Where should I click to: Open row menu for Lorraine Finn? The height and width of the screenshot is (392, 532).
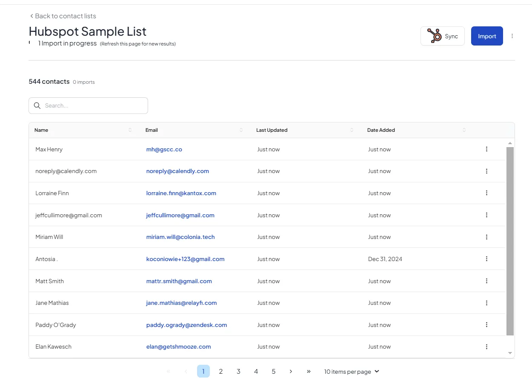coord(486,193)
